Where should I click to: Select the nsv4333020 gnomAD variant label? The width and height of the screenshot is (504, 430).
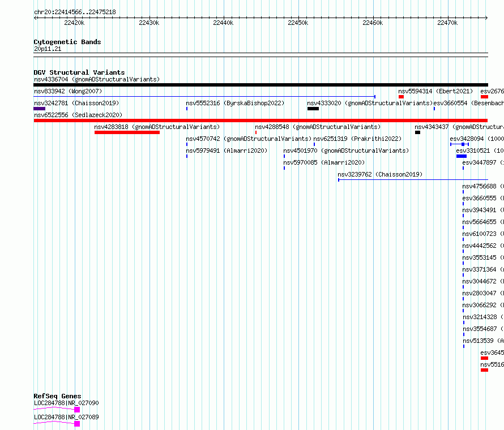[x=370, y=103]
